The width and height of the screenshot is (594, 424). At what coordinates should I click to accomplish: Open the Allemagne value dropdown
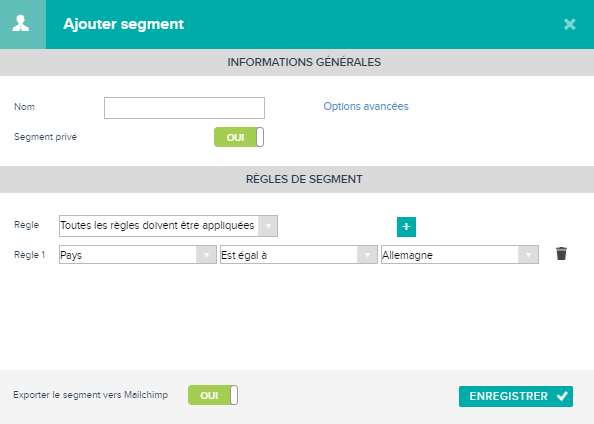coord(460,255)
